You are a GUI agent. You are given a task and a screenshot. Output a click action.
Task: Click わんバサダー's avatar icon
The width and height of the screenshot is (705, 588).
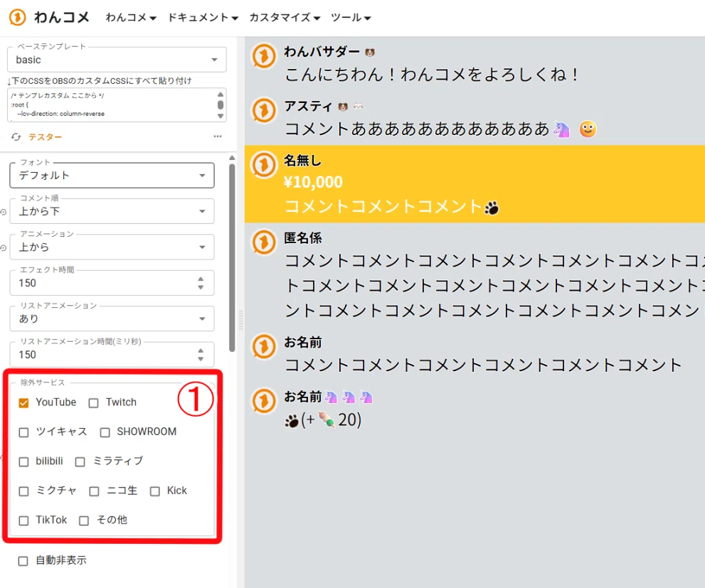click(263, 56)
